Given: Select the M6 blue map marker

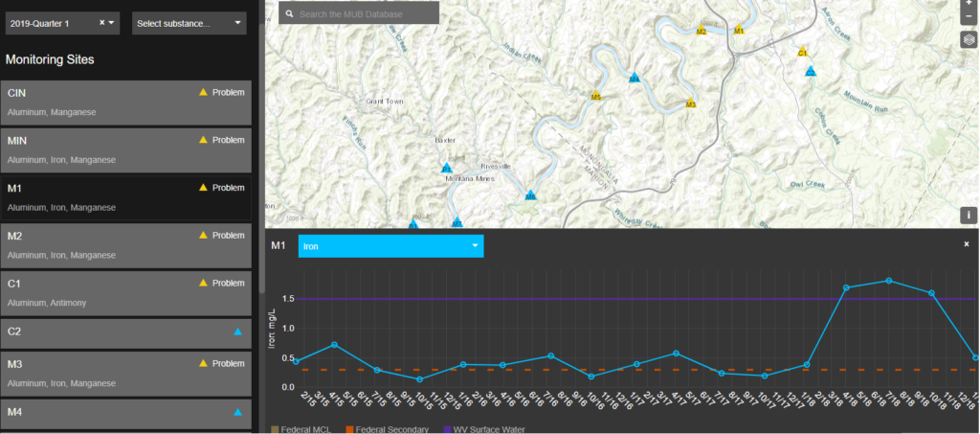Looking at the screenshot, I should tap(530, 195).
